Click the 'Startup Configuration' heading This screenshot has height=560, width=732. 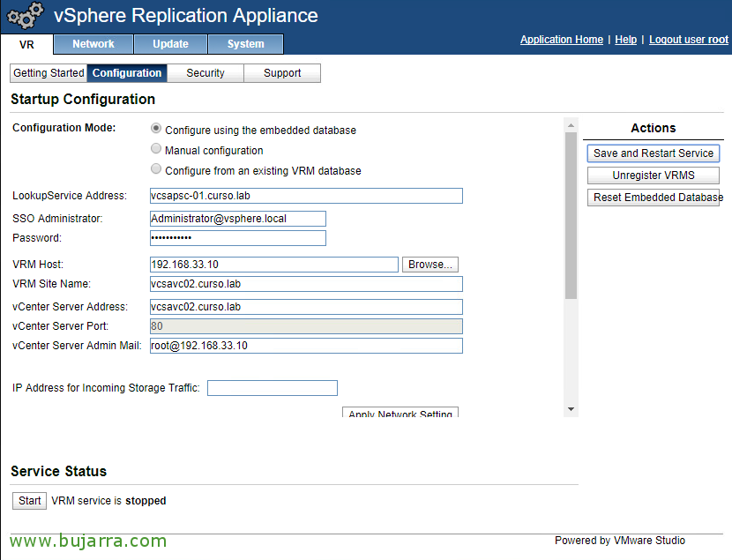83,100
